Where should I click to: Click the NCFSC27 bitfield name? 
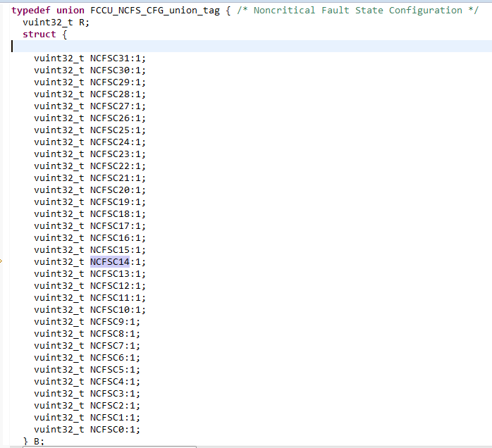(x=110, y=106)
